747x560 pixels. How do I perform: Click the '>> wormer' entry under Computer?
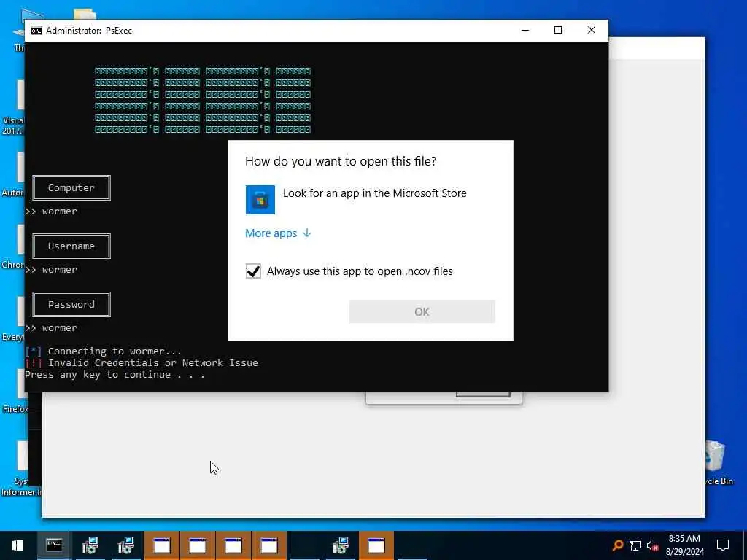click(52, 211)
